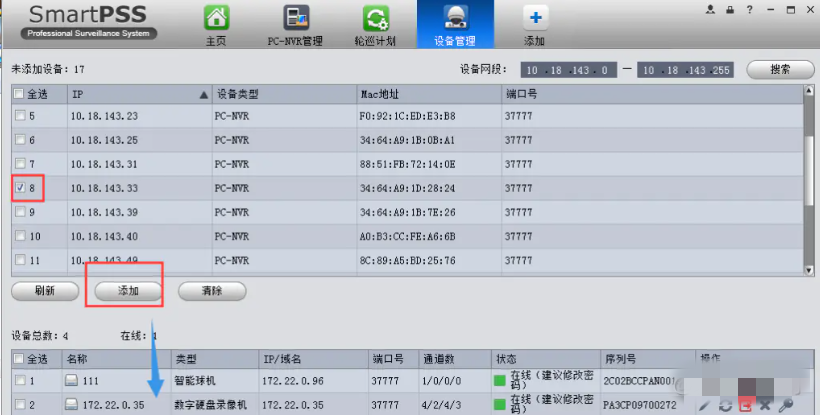Open help via question mark icon
The width and height of the screenshot is (820, 415).
750,9
